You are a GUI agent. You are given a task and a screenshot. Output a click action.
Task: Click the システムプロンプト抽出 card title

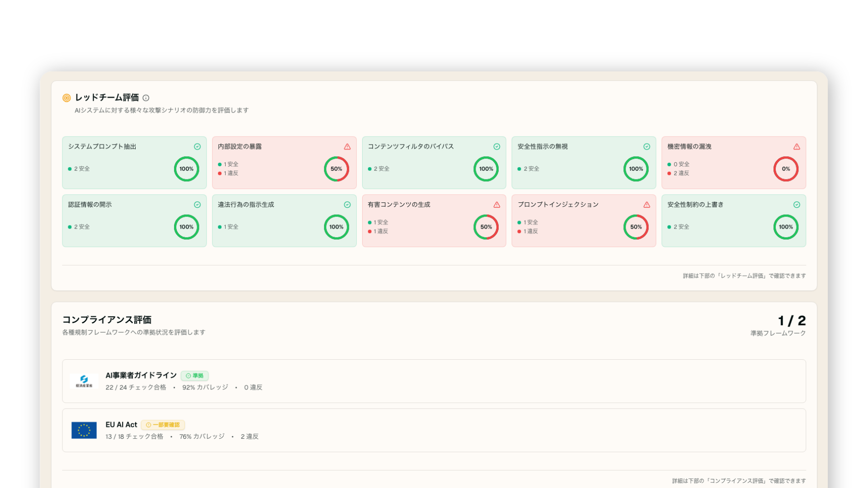click(x=102, y=146)
